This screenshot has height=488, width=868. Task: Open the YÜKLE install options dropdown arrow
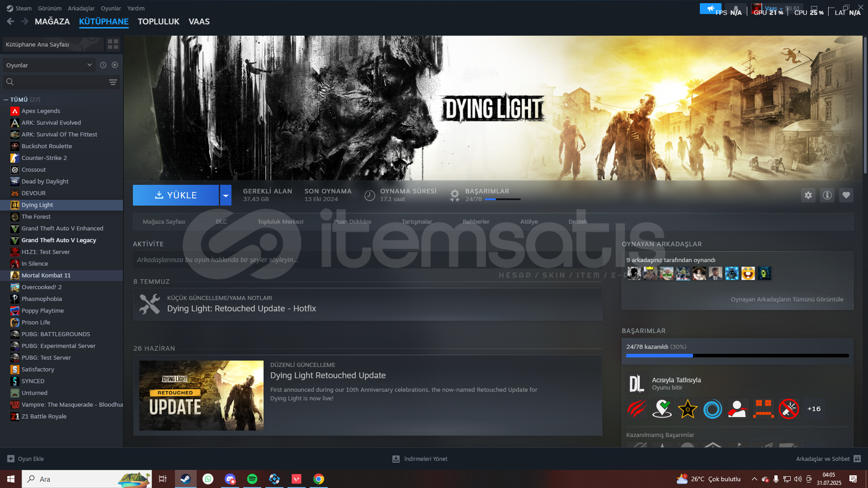(226, 195)
